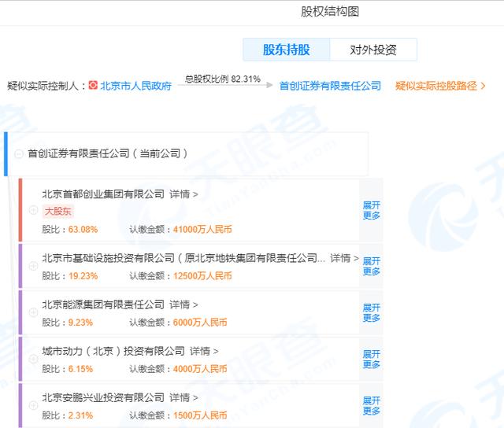Click the 2.31% share value
Image resolution: width=504 pixels, height=428 pixels.
pyautogui.click(x=80, y=415)
